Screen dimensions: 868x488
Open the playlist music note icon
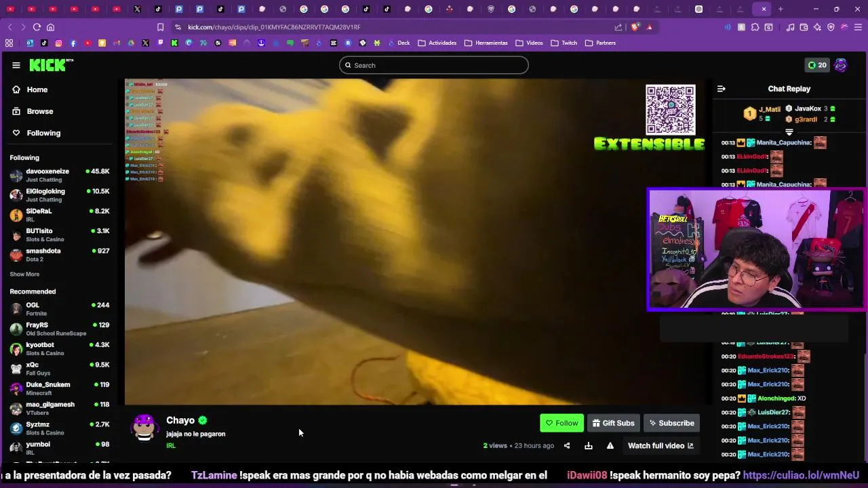click(x=790, y=27)
